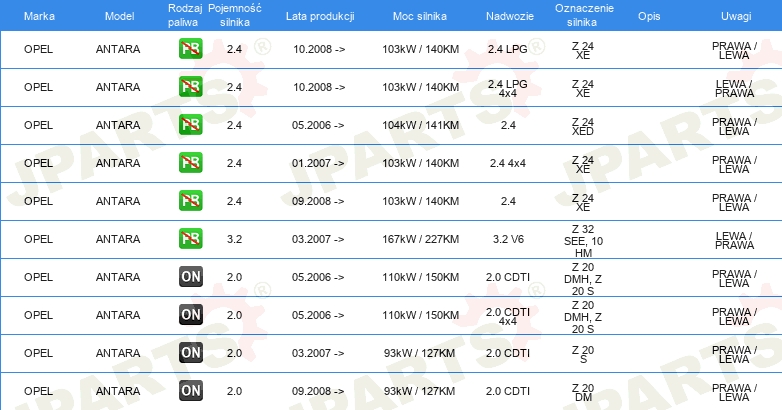Image resolution: width=782 pixels, height=410 pixels.
Task: Select the 167kW / 227KM power cell
Action: click(x=420, y=239)
